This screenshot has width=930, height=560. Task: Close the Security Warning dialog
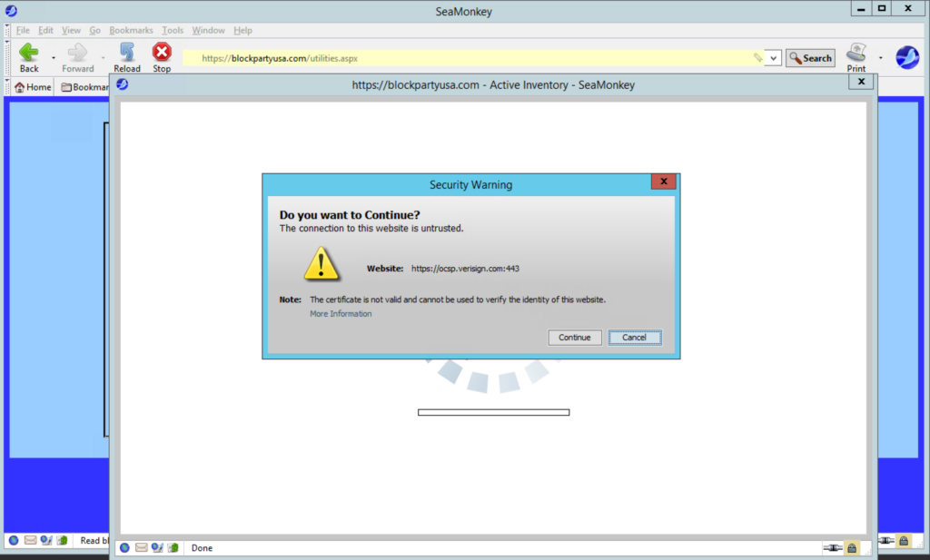[x=663, y=182]
